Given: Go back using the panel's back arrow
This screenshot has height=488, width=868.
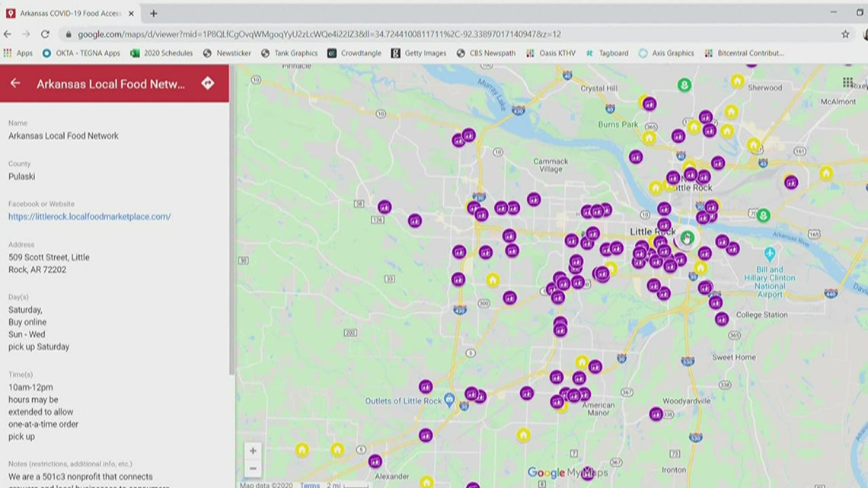Looking at the screenshot, I should tap(15, 84).
